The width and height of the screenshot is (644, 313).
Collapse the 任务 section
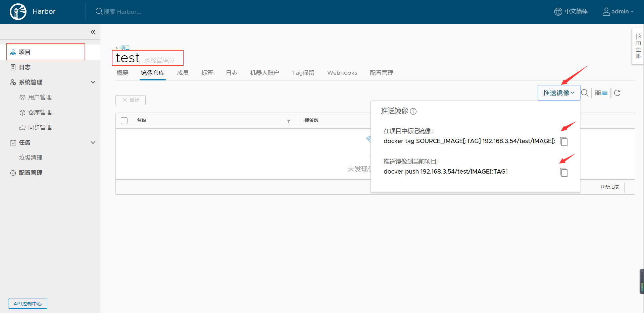93,142
